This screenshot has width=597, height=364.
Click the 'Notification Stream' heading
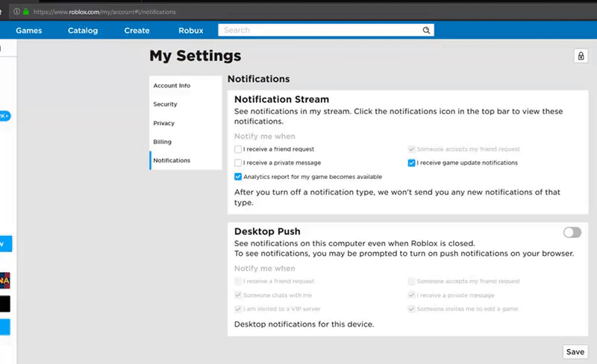click(281, 99)
